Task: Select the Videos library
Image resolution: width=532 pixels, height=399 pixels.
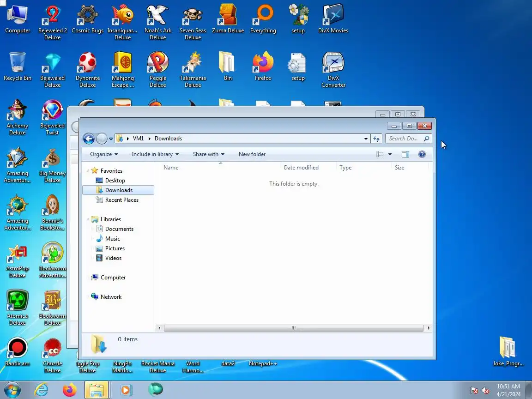Action: (113, 258)
